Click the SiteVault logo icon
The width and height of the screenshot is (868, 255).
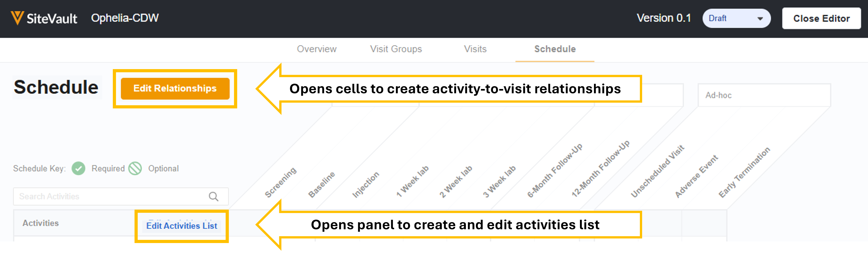tap(17, 18)
